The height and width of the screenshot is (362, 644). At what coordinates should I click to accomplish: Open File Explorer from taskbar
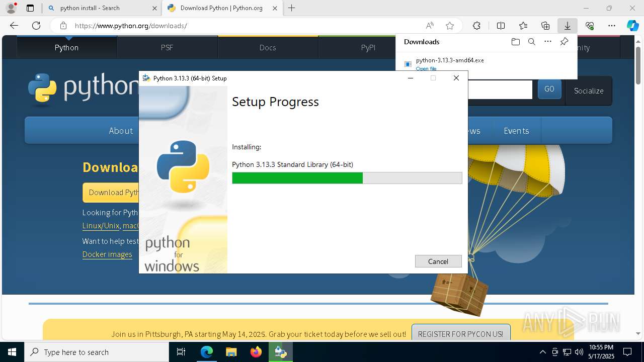[231, 352]
